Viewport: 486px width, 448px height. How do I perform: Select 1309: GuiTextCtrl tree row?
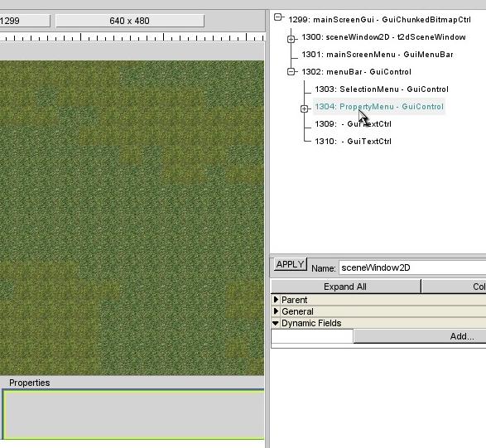(353, 124)
